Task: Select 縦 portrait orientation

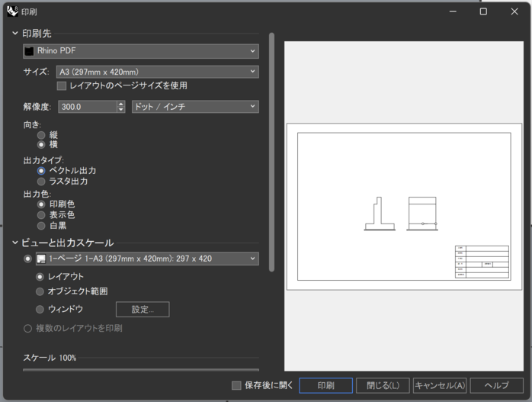Action: click(41, 135)
